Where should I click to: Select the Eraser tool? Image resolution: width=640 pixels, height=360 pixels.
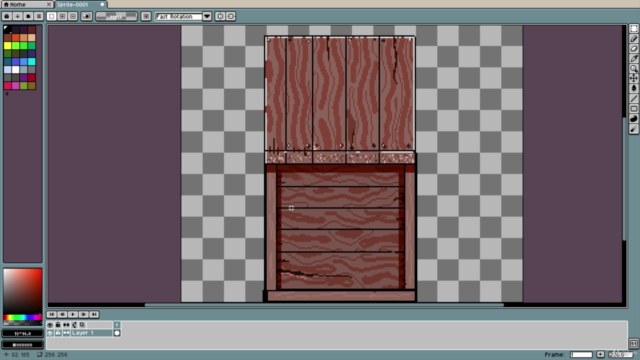633,49
